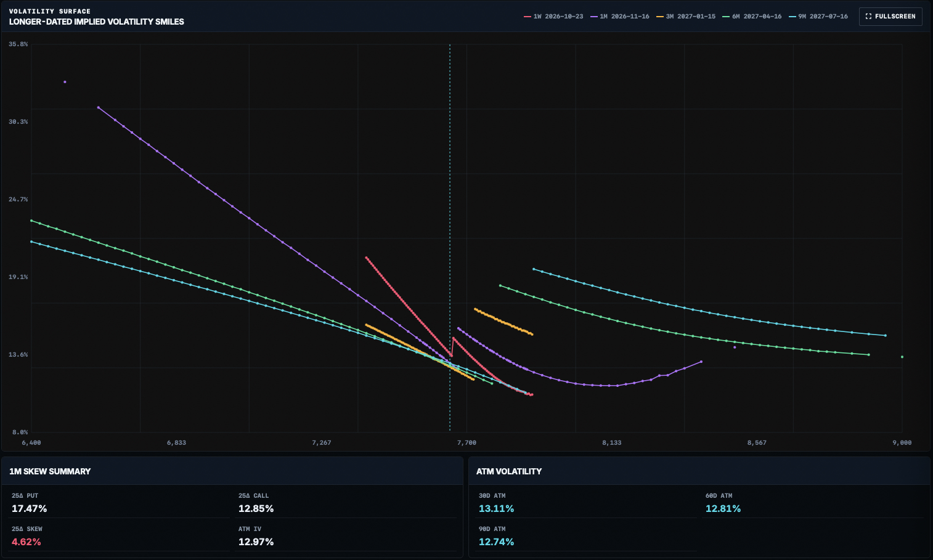Click the 25Δ put value 17.47%

(30, 509)
